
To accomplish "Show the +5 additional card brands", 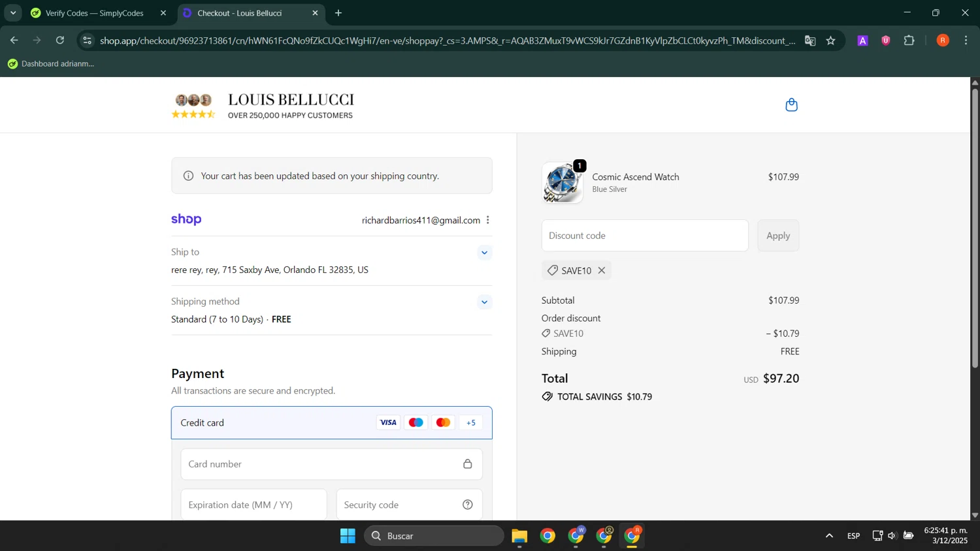I will (x=471, y=422).
